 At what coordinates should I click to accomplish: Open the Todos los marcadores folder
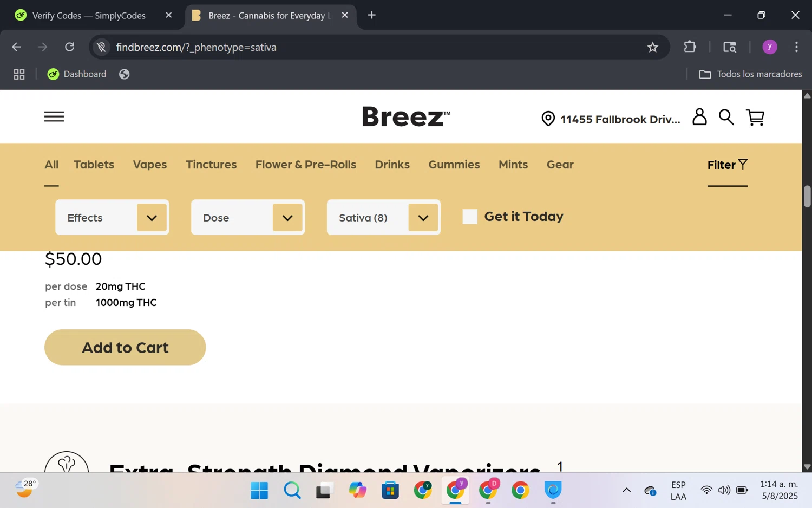tap(751, 74)
